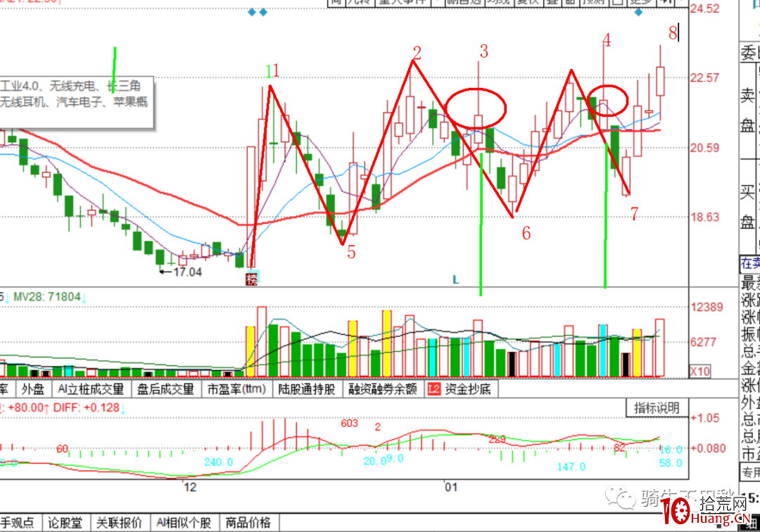760x532 pixels.
Task: Switch to the 关联报价 bottom tab
Action: click(119, 523)
